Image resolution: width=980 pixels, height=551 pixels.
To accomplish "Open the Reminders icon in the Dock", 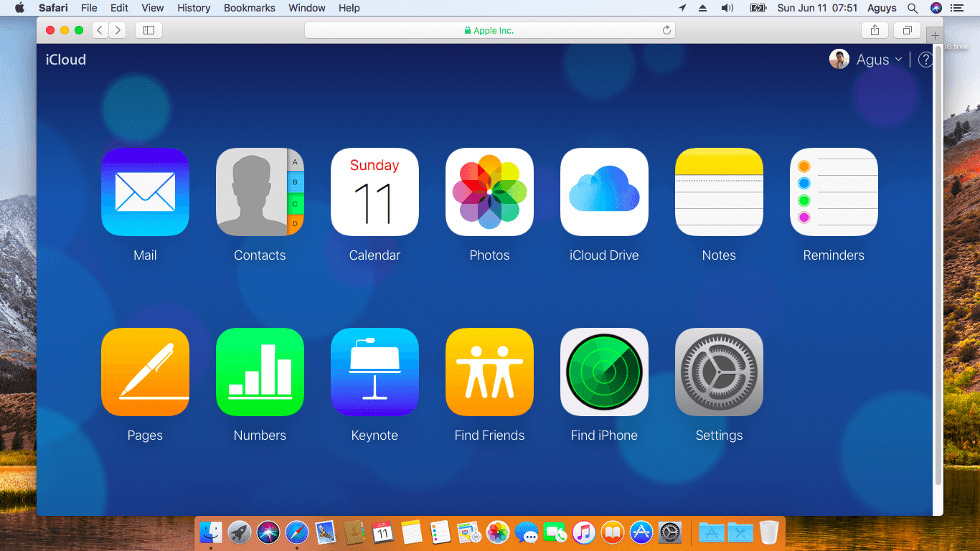I will click(x=440, y=532).
